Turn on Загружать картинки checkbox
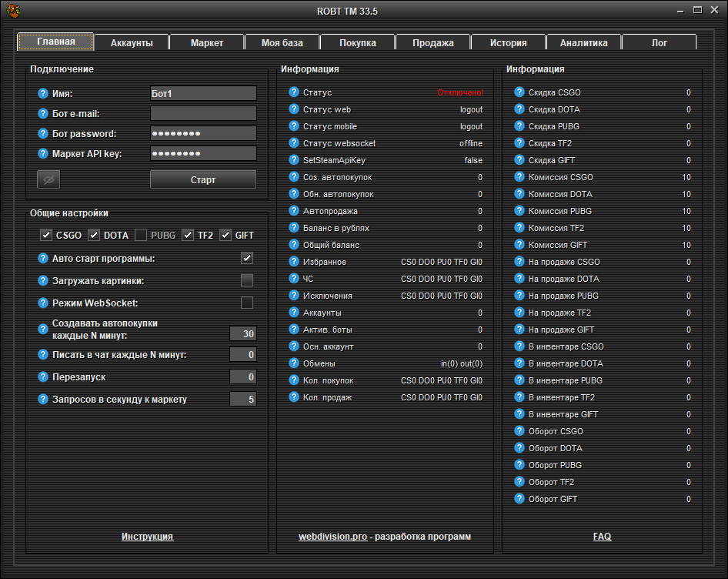 click(x=247, y=280)
